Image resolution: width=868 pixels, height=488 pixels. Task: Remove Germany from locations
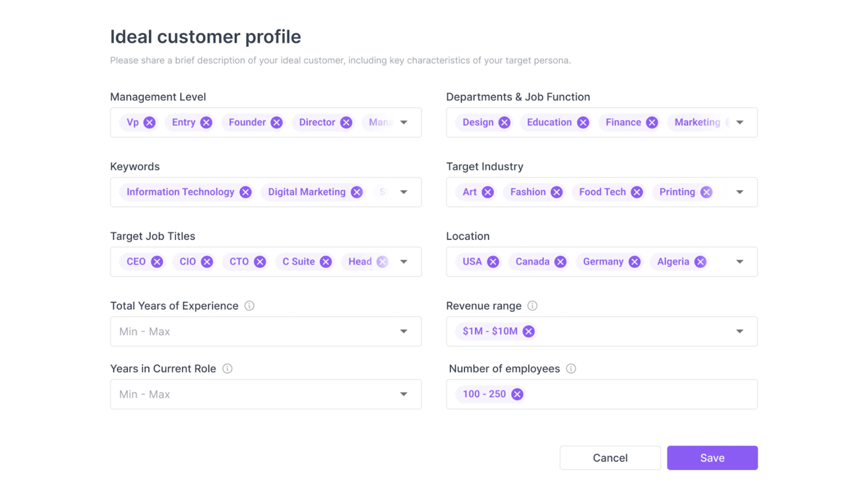[x=635, y=262]
